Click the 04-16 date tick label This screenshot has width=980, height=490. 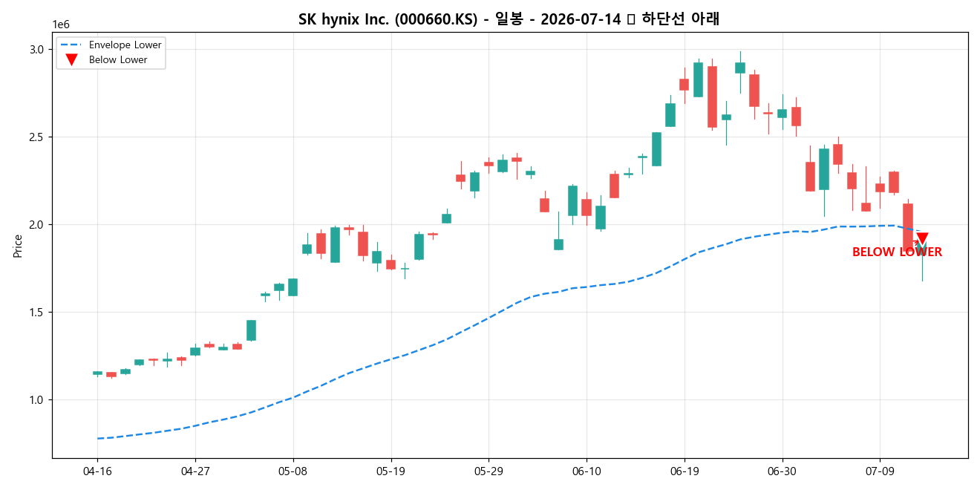[97, 471]
